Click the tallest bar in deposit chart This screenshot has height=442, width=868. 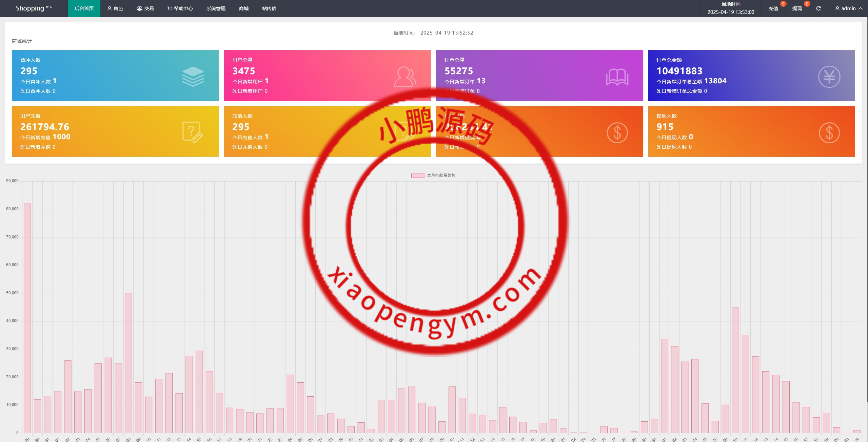[27, 318]
